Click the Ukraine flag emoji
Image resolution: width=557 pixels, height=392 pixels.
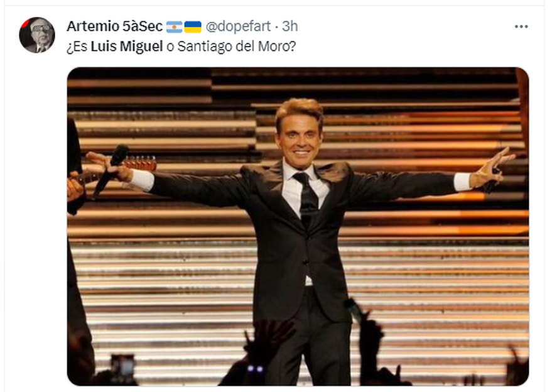tap(193, 26)
